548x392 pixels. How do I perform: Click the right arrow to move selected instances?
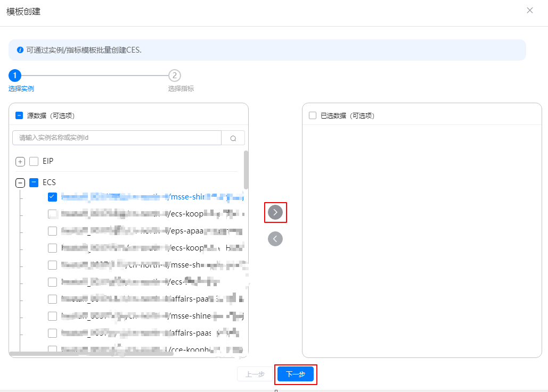pos(275,212)
